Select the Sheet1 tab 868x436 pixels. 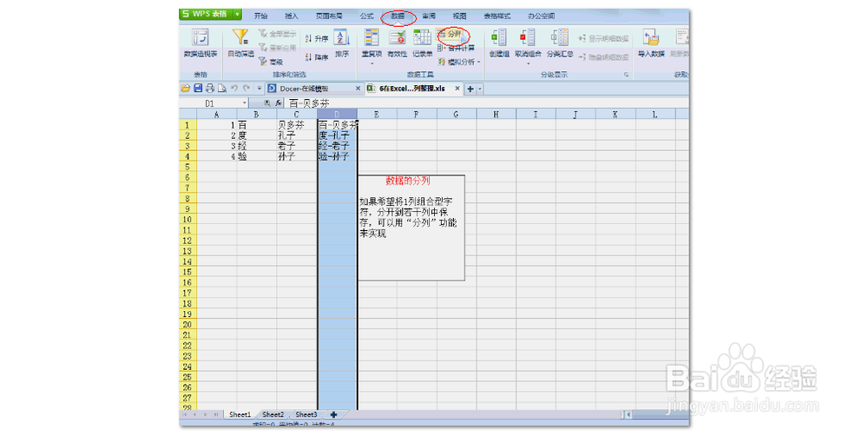coord(240,414)
